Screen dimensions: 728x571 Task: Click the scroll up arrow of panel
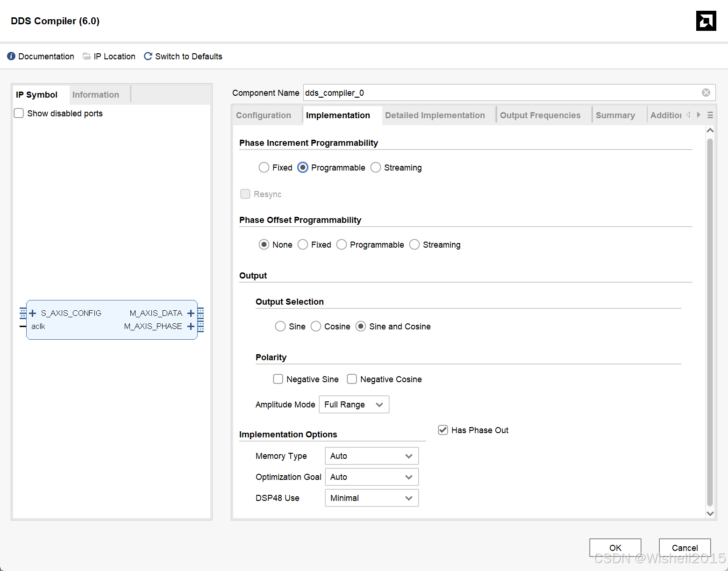click(x=710, y=130)
